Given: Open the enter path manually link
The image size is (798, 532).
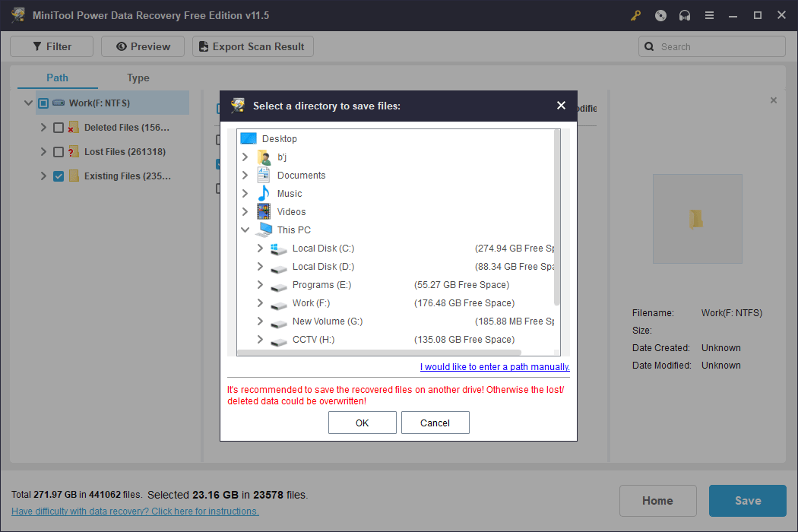Looking at the screenshot, I should point(494,366).
